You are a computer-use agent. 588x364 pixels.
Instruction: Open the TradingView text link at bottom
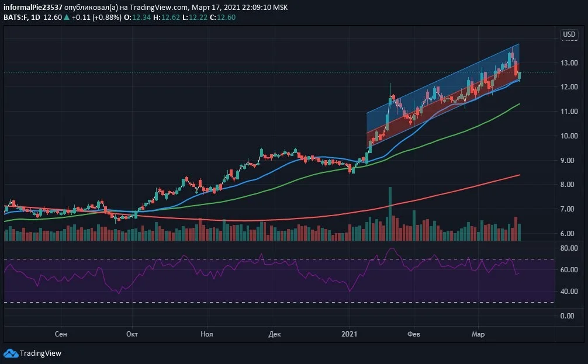[x=40, y=353]
